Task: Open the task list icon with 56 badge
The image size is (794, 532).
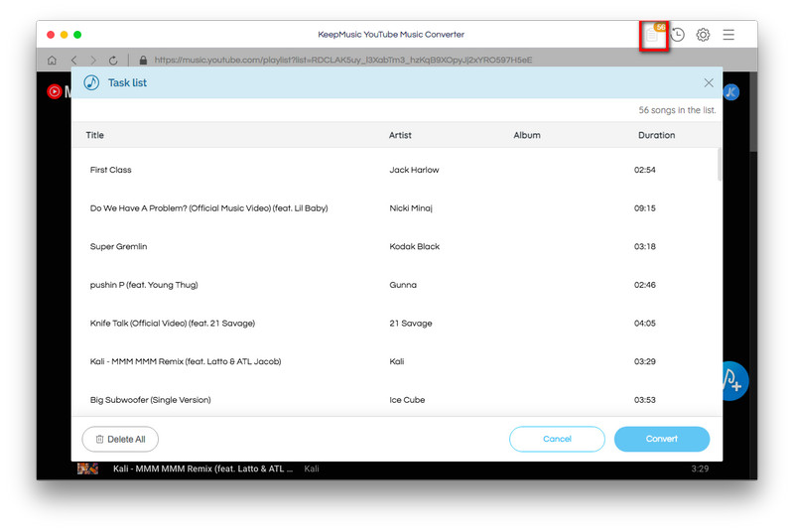Action: point(653,35)
